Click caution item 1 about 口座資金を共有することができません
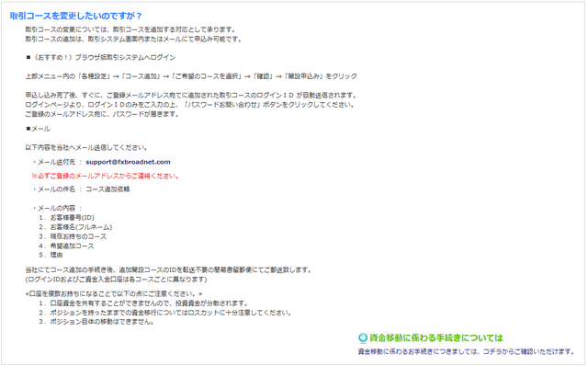588x366 pixels. click(143, 303)
